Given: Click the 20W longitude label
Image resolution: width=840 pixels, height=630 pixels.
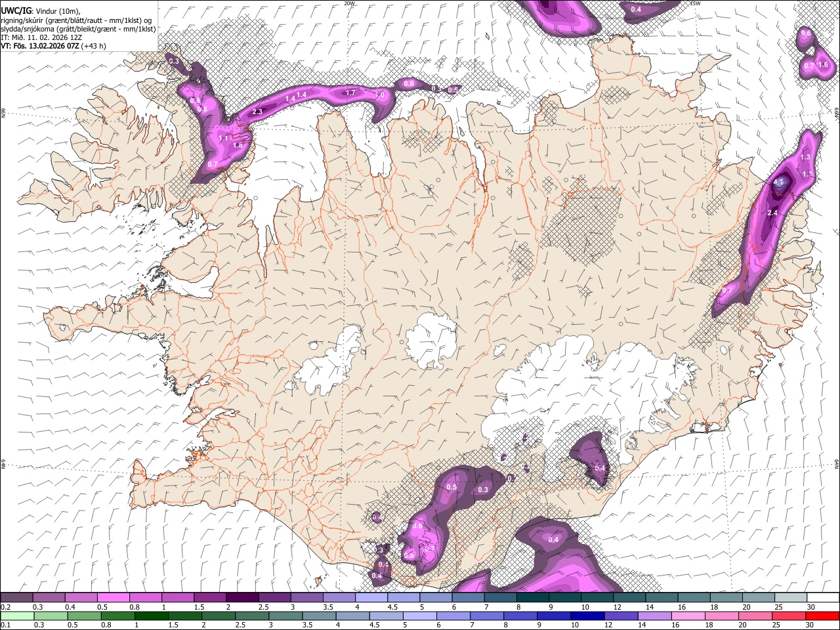Looking at the screenshot, I should pos(349,3).
